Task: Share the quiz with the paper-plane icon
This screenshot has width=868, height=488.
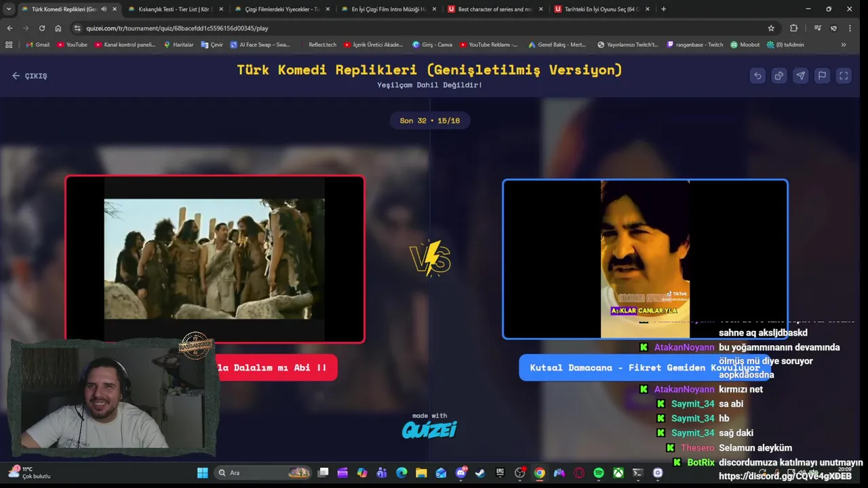Action: (801, 76)
